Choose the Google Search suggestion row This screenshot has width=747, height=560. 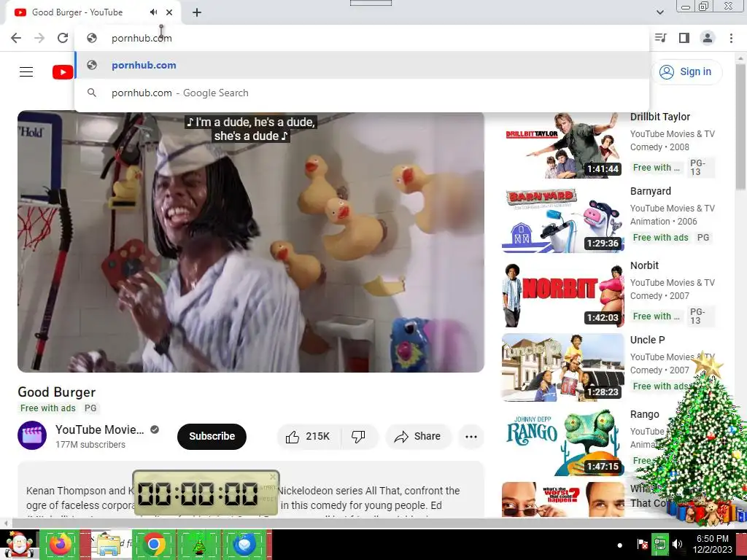[x=362, y=93]
